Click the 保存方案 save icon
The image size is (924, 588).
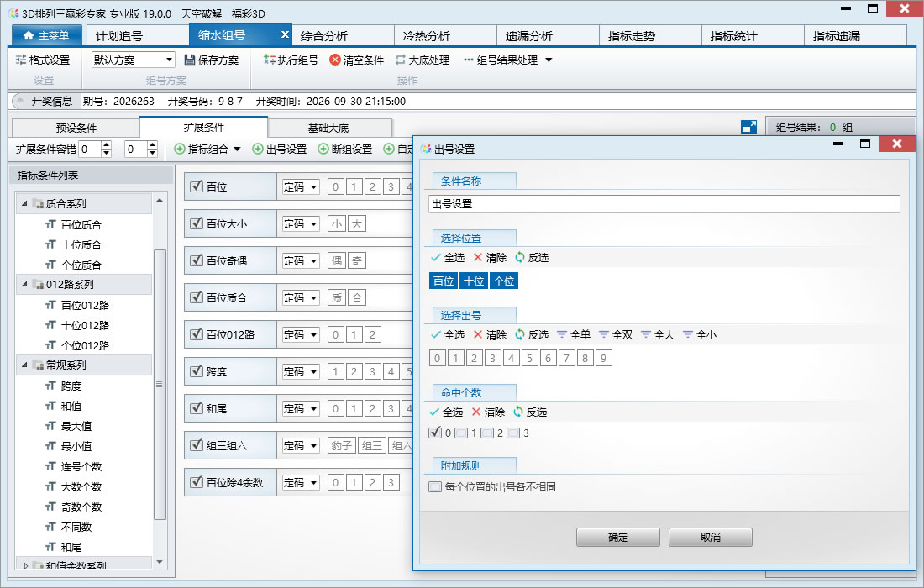click(x=190, y=60)
